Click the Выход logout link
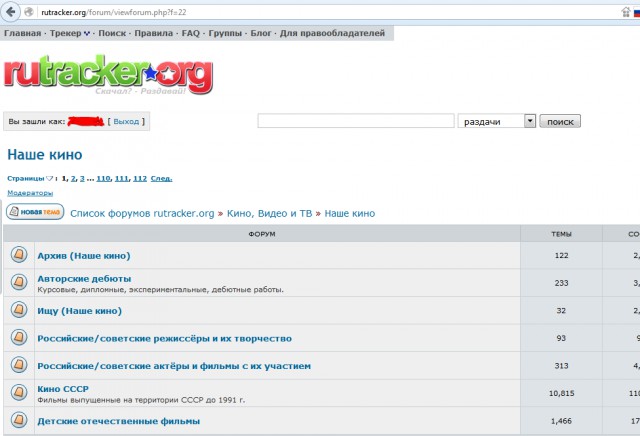The width and height of the screenshot is (640, 436). pyautogui.click(x=126, y=121)
